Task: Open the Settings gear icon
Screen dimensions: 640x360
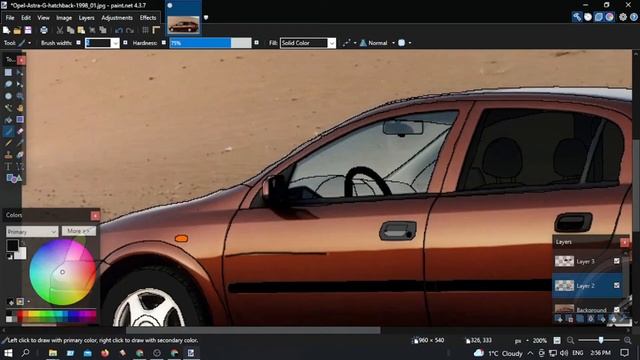Action: (x=623, y=17)
